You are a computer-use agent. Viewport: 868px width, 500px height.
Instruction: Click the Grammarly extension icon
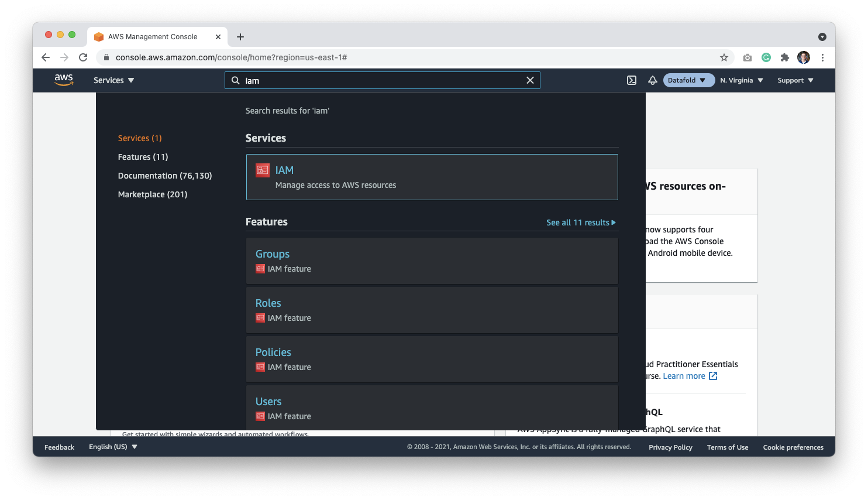pos(766,57)
